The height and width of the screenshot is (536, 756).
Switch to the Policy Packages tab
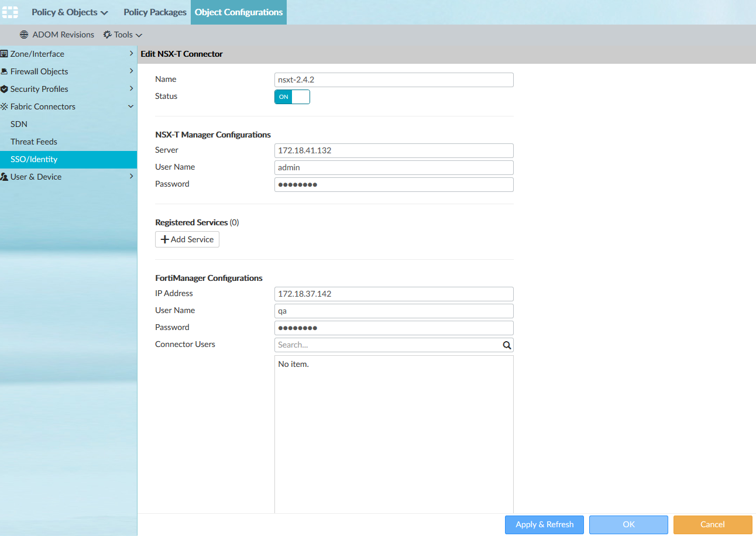[x=155, y=12]
